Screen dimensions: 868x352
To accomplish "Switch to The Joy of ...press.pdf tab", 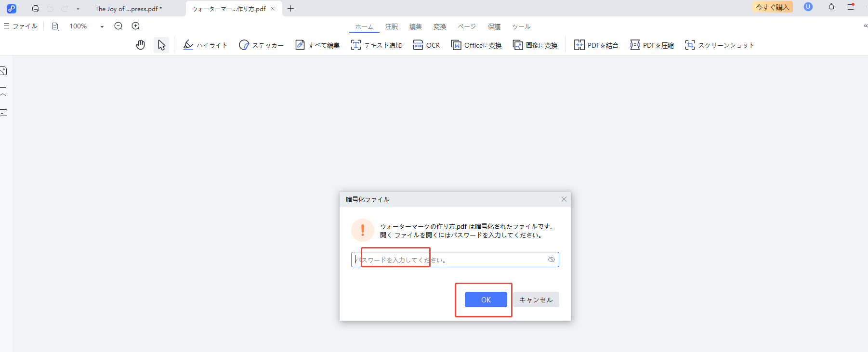I will click(x=129, y=9).
